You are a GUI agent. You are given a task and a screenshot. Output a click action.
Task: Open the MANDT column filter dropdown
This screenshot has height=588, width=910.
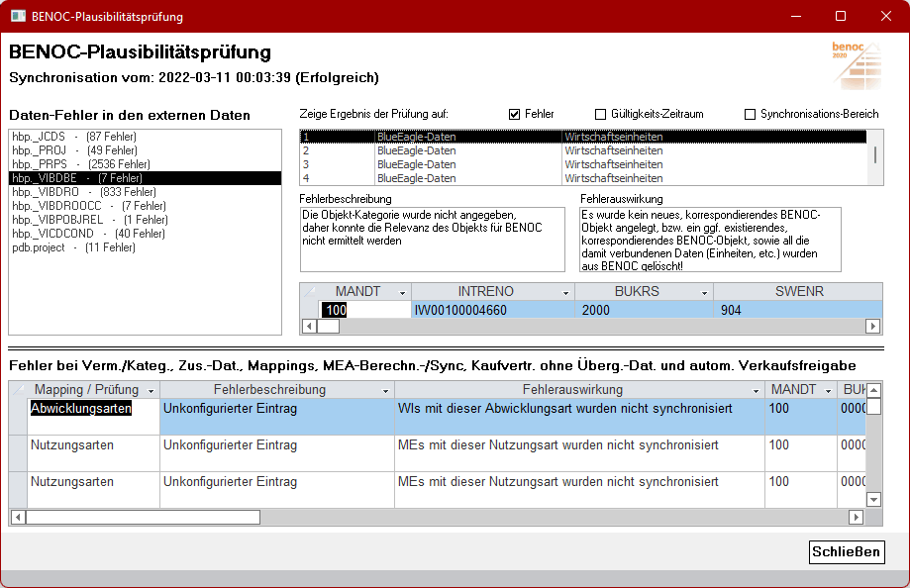click(402, 292)
